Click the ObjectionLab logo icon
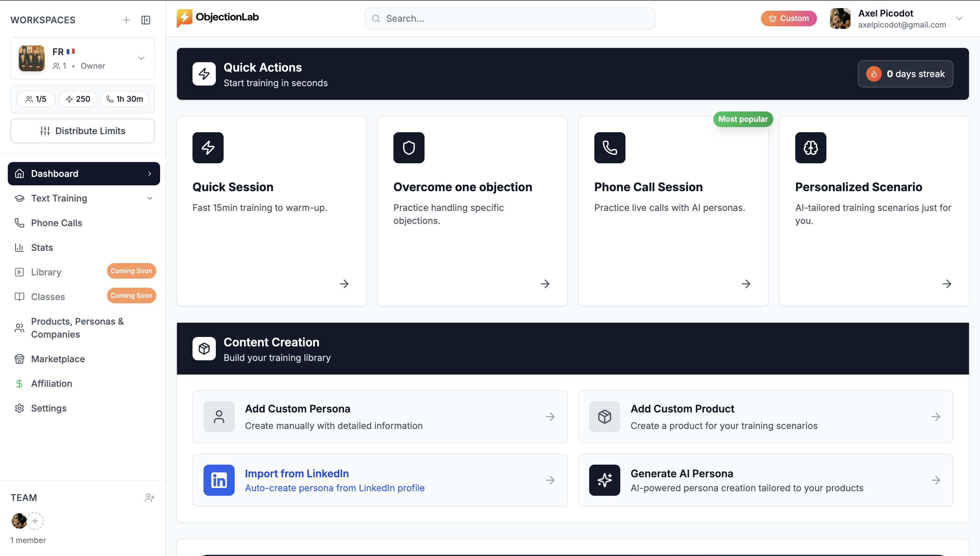The image size is (980, 556). click(184, 18)
